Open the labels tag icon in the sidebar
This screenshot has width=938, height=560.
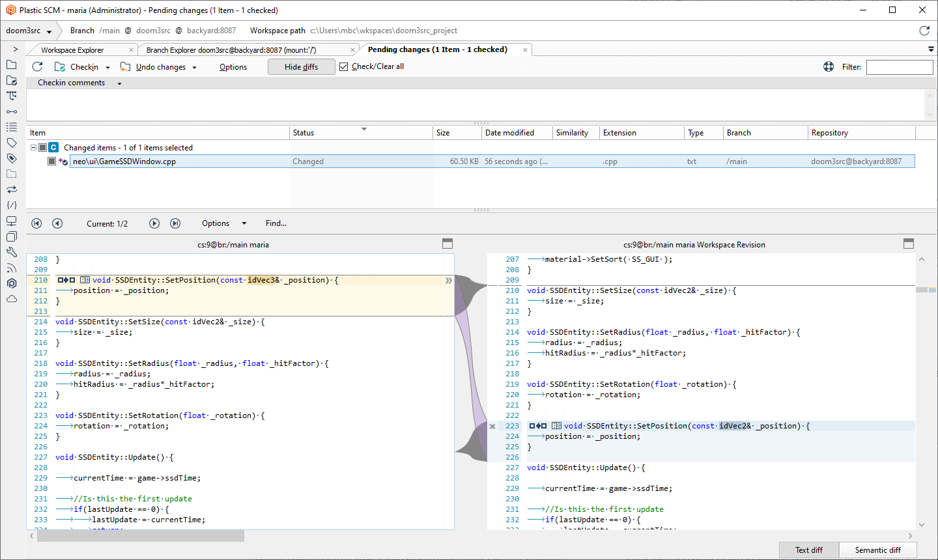11,143
